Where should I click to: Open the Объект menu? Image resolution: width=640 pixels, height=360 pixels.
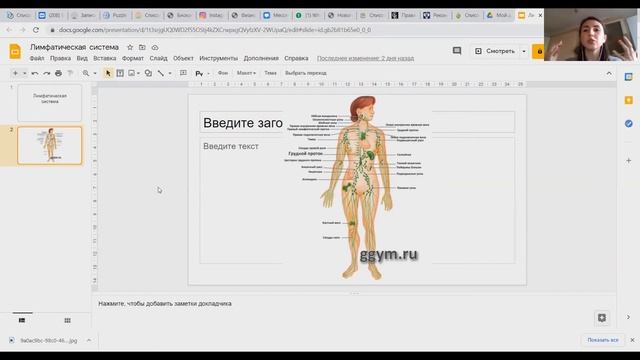183,58
